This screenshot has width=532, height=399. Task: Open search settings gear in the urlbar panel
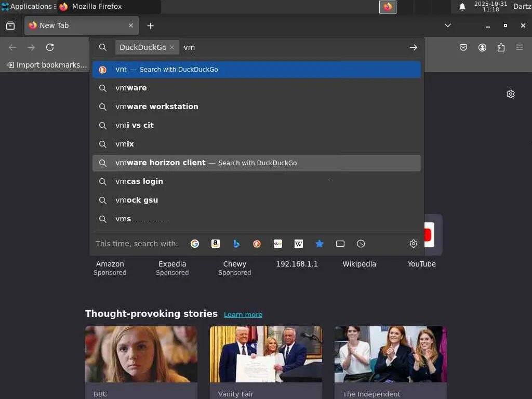tap(413, 244)
